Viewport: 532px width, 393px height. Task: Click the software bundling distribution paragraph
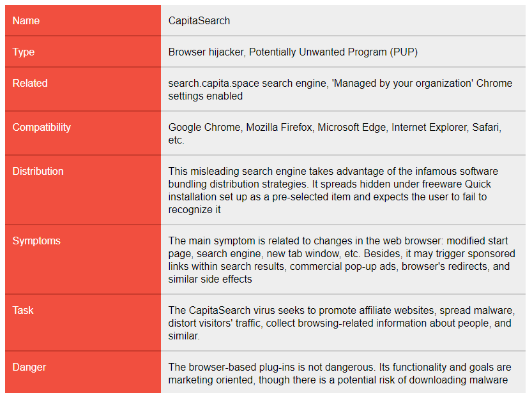click(x=333, y=190)
